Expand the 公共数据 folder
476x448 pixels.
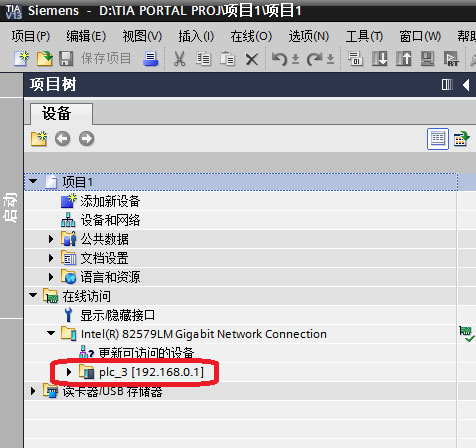click(x=51, y=239)
